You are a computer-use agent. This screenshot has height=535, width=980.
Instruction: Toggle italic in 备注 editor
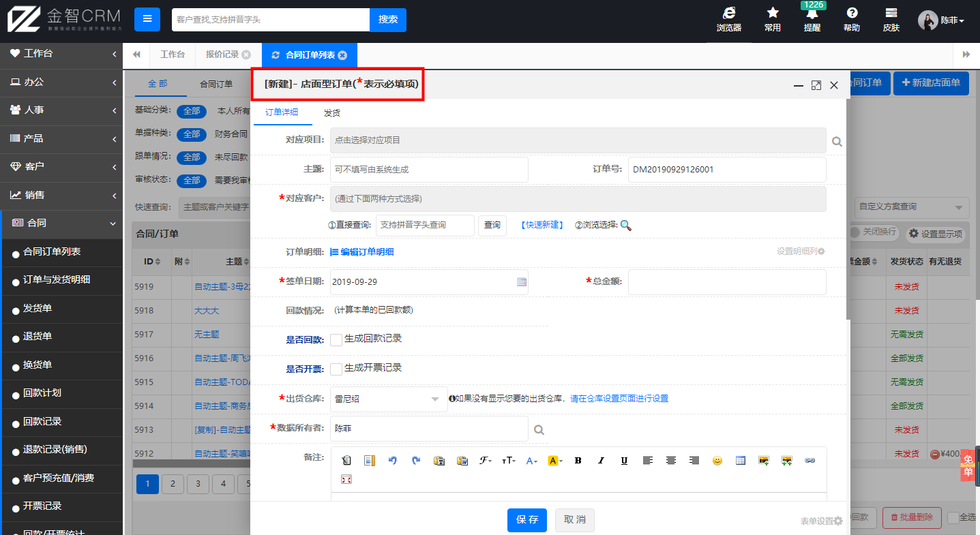pyautogui.click(x=601, y=461)
